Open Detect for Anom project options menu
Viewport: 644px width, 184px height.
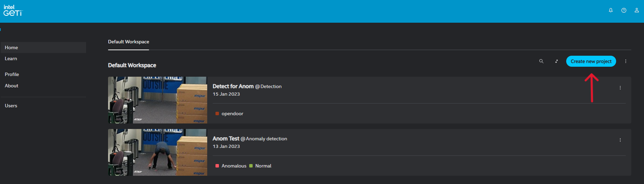[x=620, y=88]
